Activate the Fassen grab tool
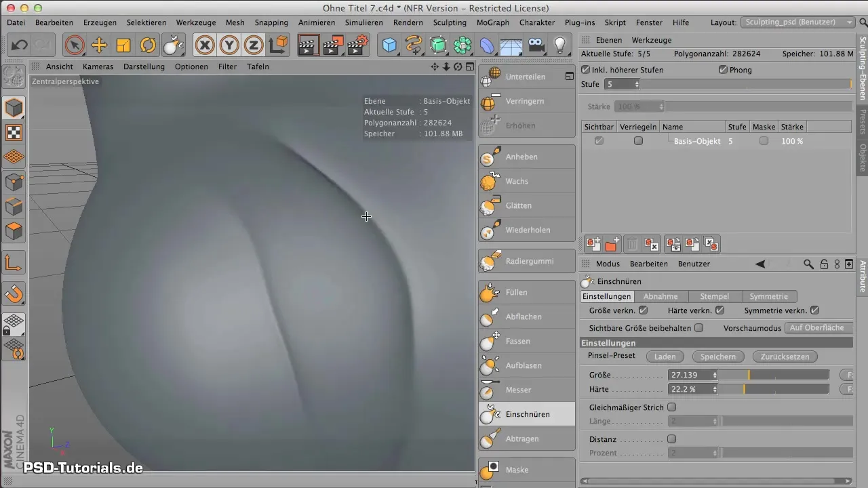The height and width of the screenshot is (488, 868). [526, 341]
